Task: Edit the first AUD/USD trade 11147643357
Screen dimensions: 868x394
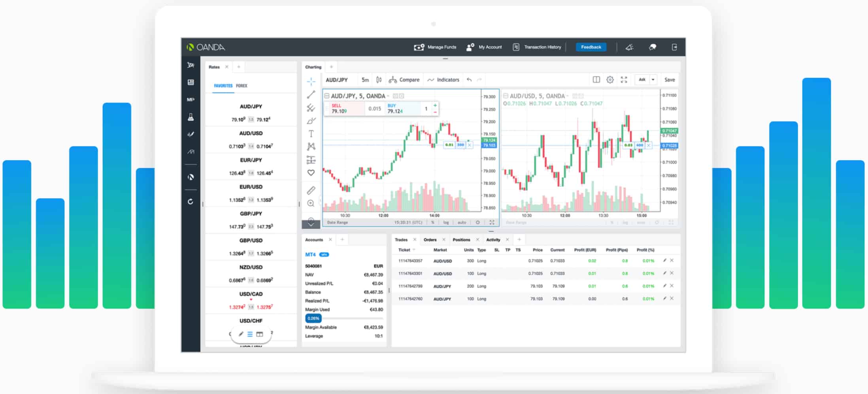Action: pyautogui.click(x=665, y=261)
